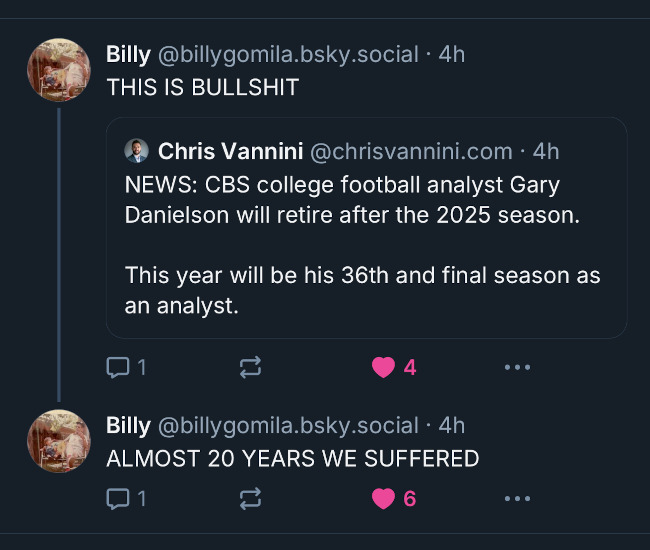
Task: Repost the THIS IS BULLSHIT post
Action: [x=251, y=368]
